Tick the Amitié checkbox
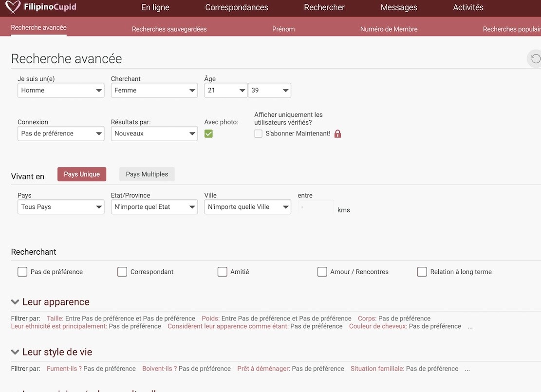The height and width of the screenshot is (392, 541). [x=223, y=272]
